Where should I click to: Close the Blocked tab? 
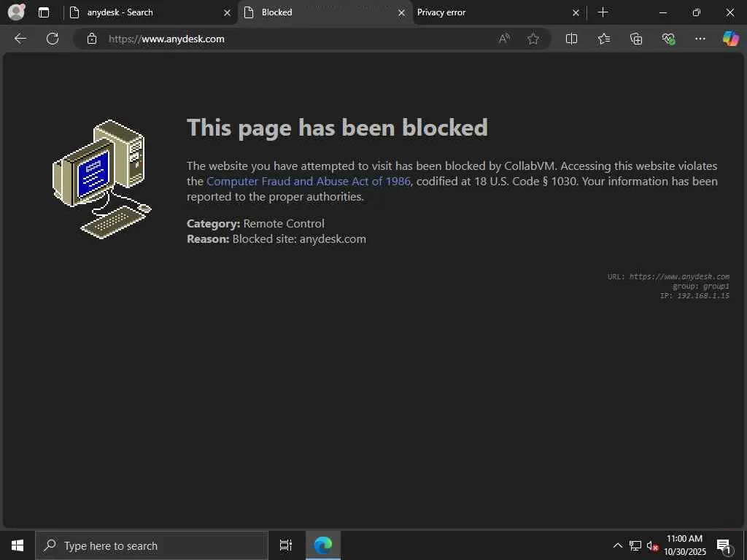tap(402, 13)
